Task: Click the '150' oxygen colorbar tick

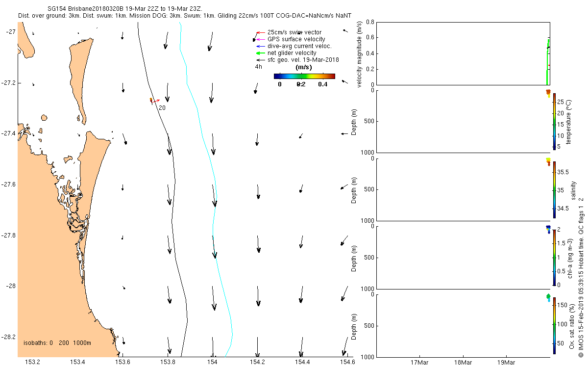Action: click(562, 305)
